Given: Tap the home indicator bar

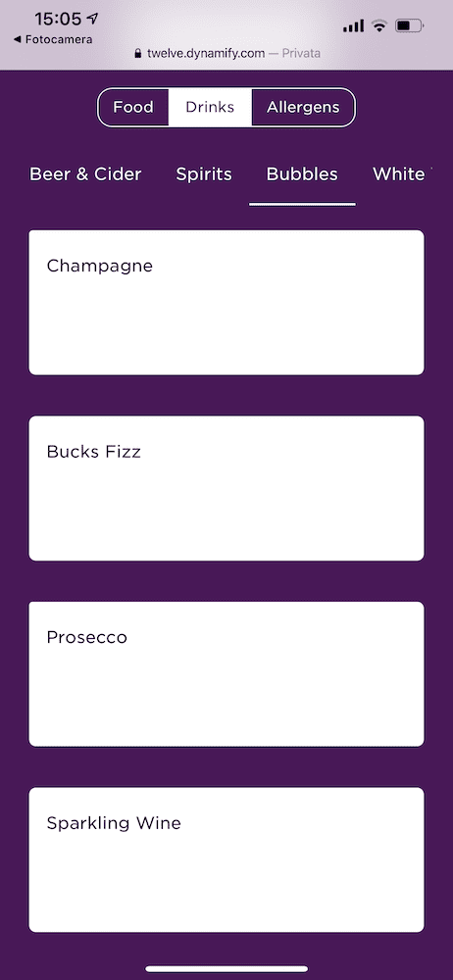Looking at the screenshot, I should point(226,969).
